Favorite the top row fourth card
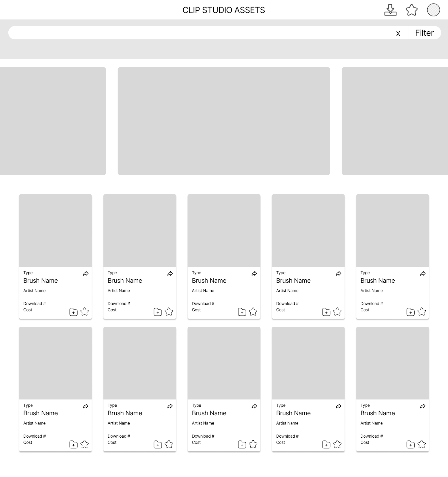 (337, 312)
